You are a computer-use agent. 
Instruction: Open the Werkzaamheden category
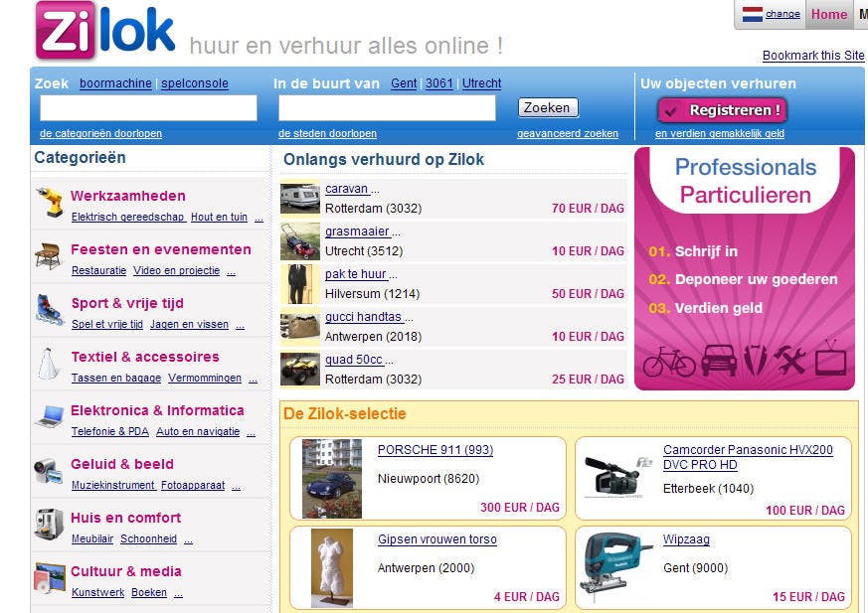click(x=128, y=196)
